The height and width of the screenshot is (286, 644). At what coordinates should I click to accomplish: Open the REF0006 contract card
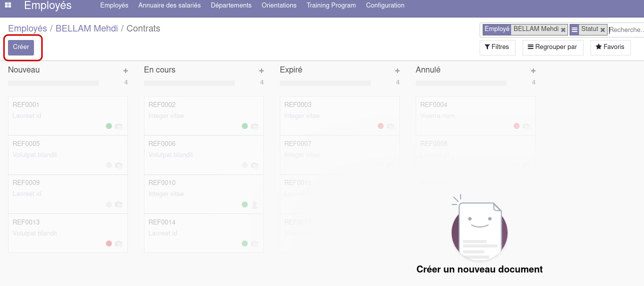[x=204, y=154]
